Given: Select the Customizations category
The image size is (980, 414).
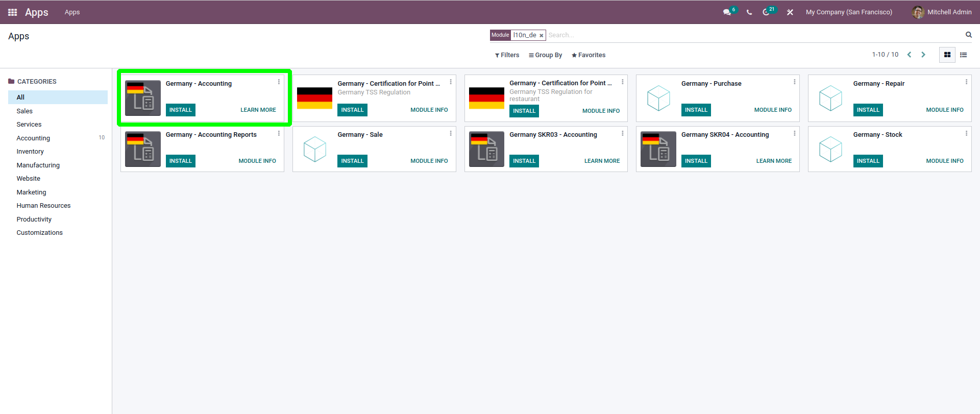Looking at the screenshot, I should [x=58, y=232].
